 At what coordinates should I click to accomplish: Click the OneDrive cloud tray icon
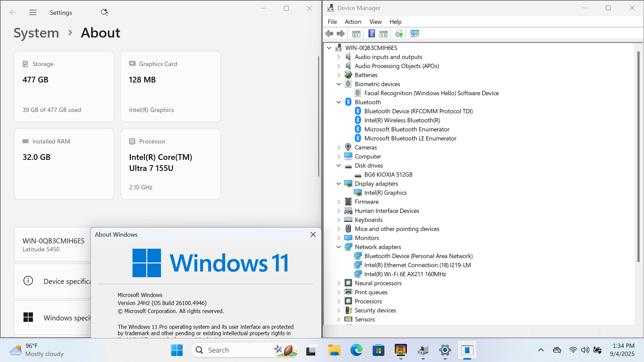coord(557,350)
